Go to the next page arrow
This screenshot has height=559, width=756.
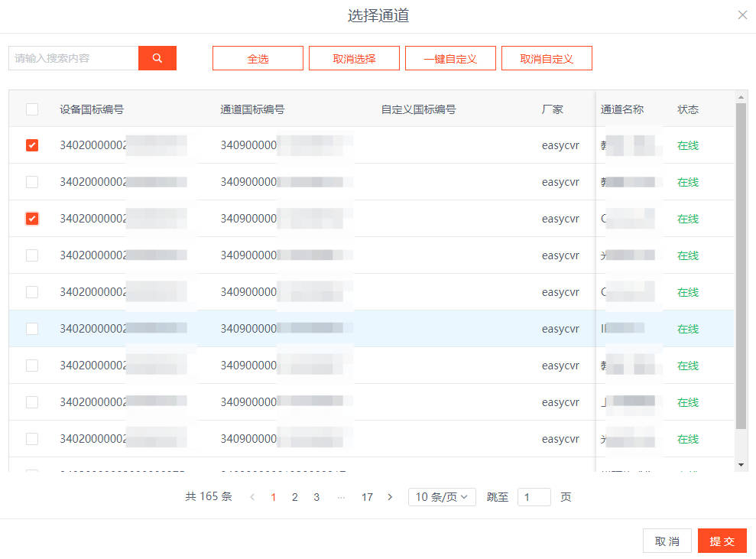390,497
